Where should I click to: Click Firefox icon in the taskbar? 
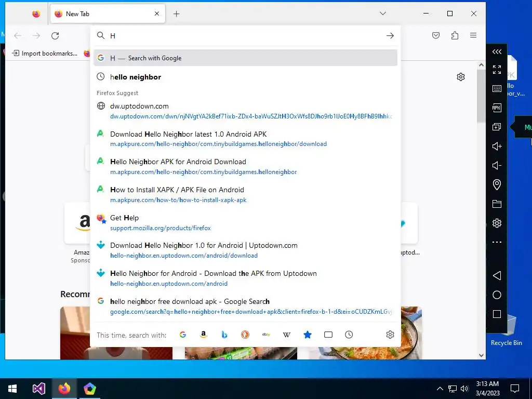(x=64, y=389)
